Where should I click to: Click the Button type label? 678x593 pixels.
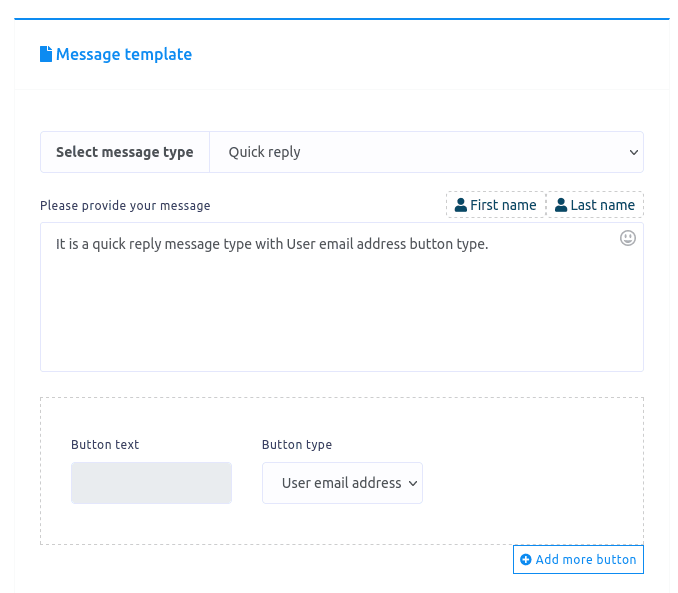coord(297,445)
